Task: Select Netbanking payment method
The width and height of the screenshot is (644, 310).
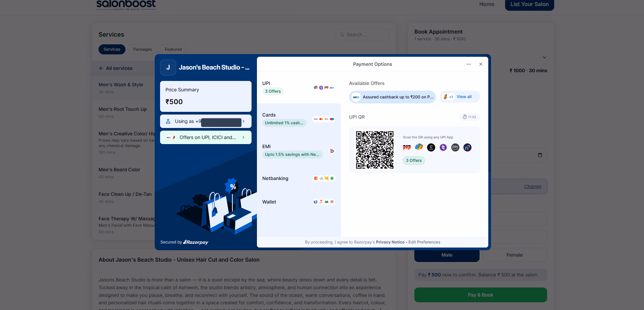Action: click(x=299, y=178)
